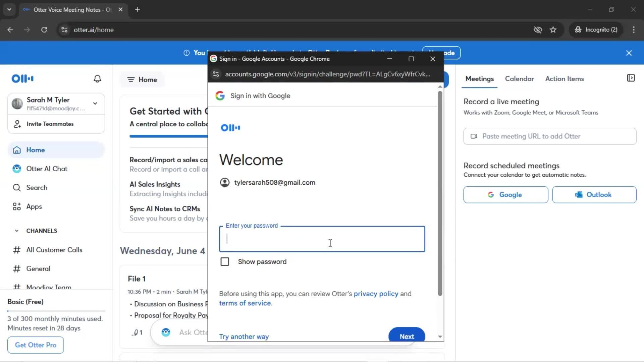Open a new browser tab
This screenshot has height=362, width=644.
coord(138,10)
